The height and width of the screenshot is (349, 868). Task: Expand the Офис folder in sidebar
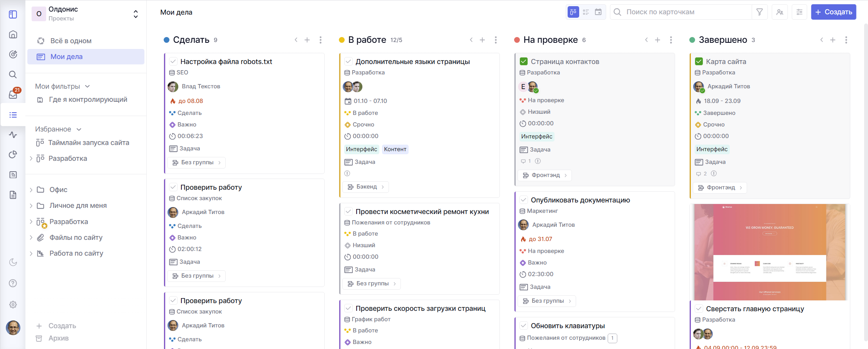31,190
